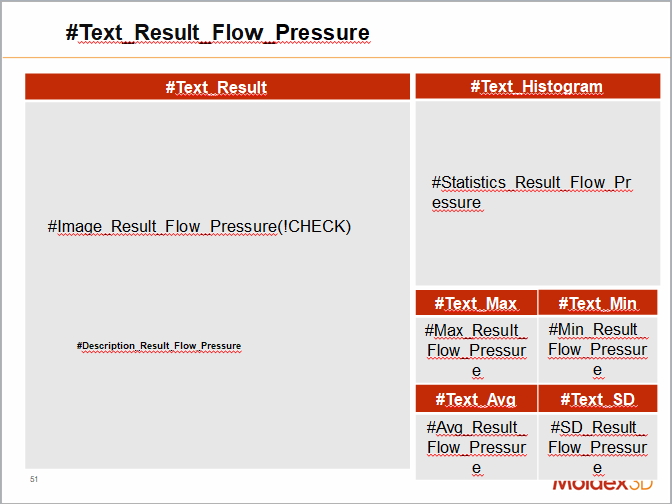This screenshot has width=672, height=504.
Task: Click the #Text_Histogram red header
Action: pyautogui.click(x=537, y=86)
